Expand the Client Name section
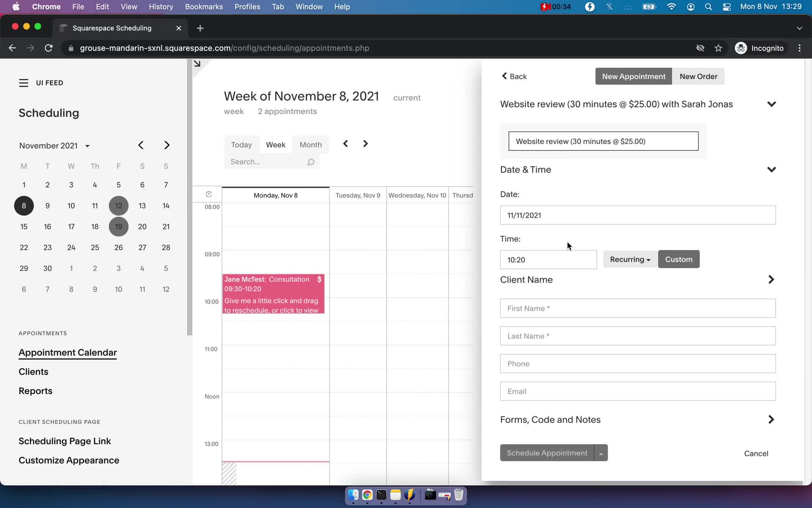This screenshot has height=508, width=812. coord(772,279)
